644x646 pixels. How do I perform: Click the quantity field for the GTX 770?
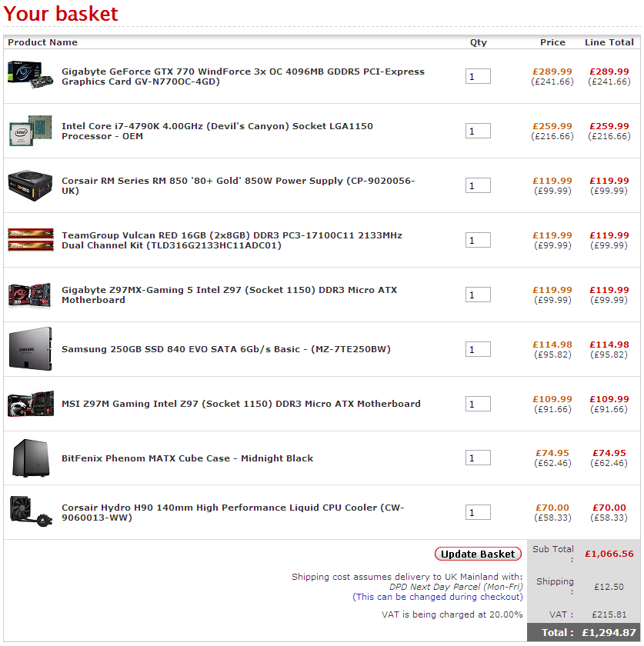tap(478, 76)
